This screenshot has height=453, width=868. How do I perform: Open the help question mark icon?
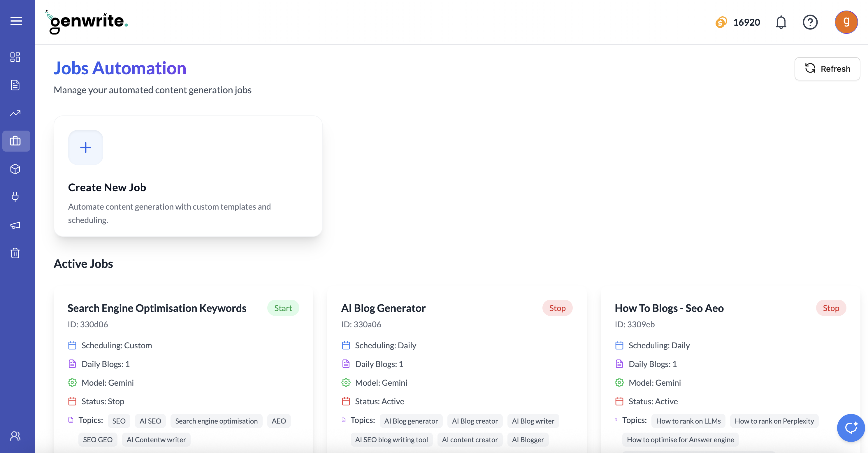(810, 22)
